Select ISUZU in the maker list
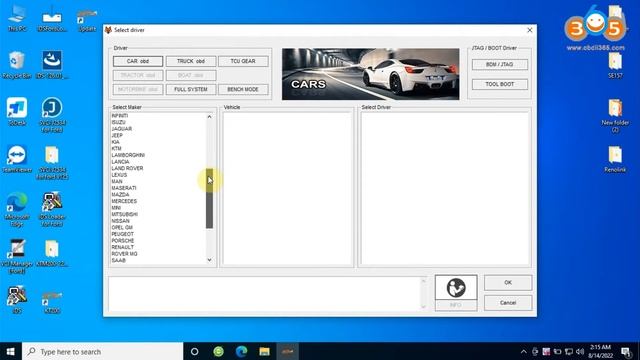This screenshot has width=640, height=360. 118,122
